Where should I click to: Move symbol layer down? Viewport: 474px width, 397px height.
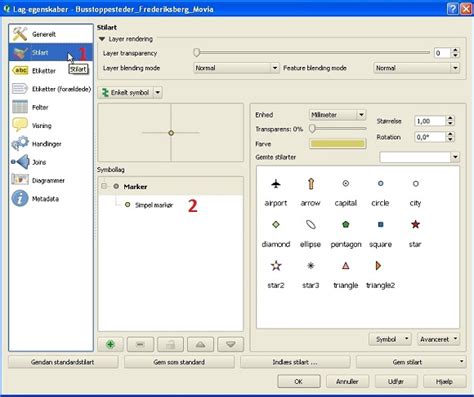pyautogui.click(x=230, y=344)
